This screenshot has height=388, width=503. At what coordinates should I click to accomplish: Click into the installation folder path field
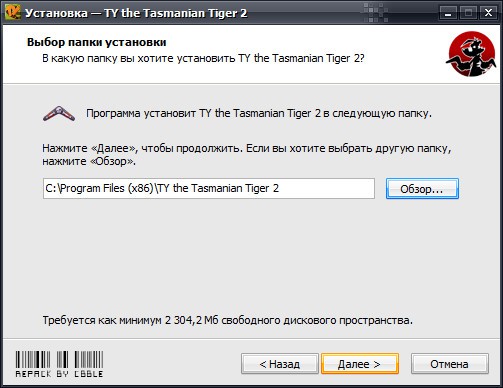tap(209, 188)
